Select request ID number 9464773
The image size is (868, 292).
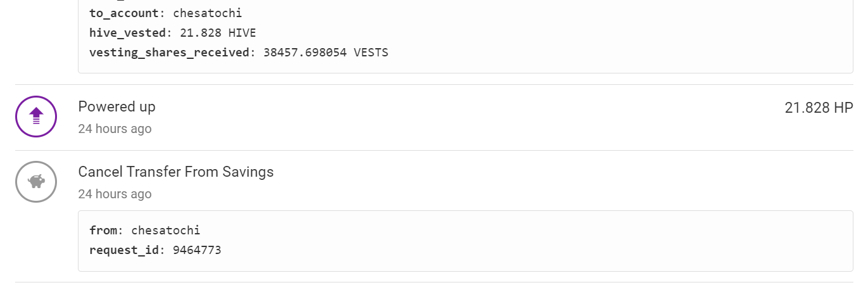click(197, 250)
